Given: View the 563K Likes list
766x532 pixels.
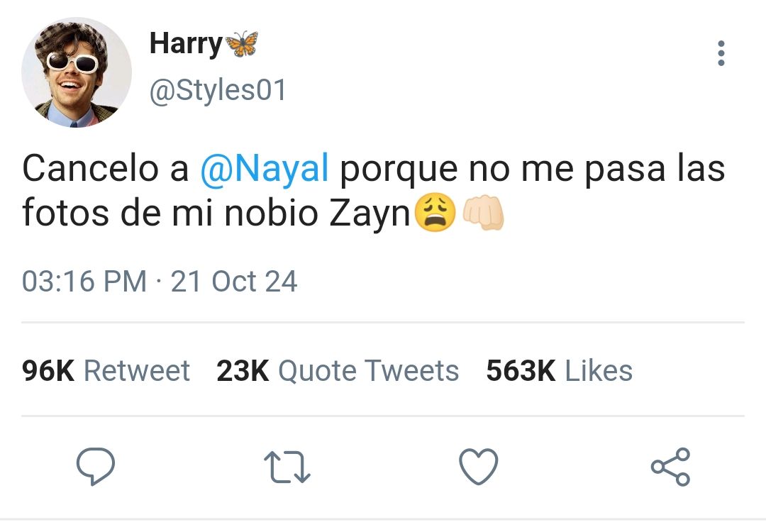Looking at the screenshot, I should click(x=560, y=370).
